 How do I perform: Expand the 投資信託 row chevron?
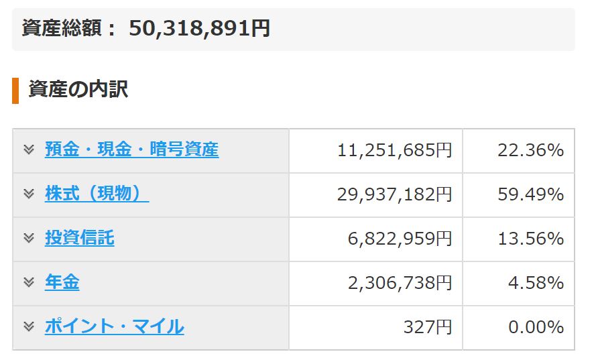pos(29,238)
